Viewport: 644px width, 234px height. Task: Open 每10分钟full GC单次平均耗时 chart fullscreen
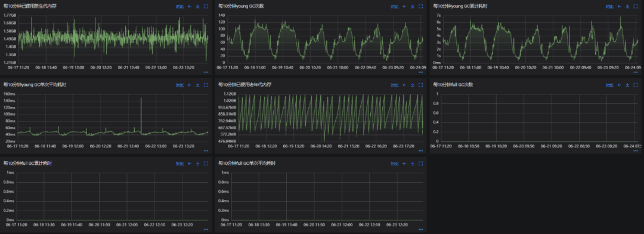pos(420,164)
